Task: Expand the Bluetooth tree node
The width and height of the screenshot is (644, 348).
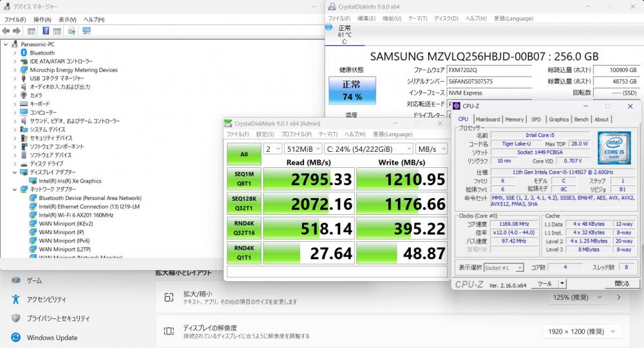Action: click(15, 53)
